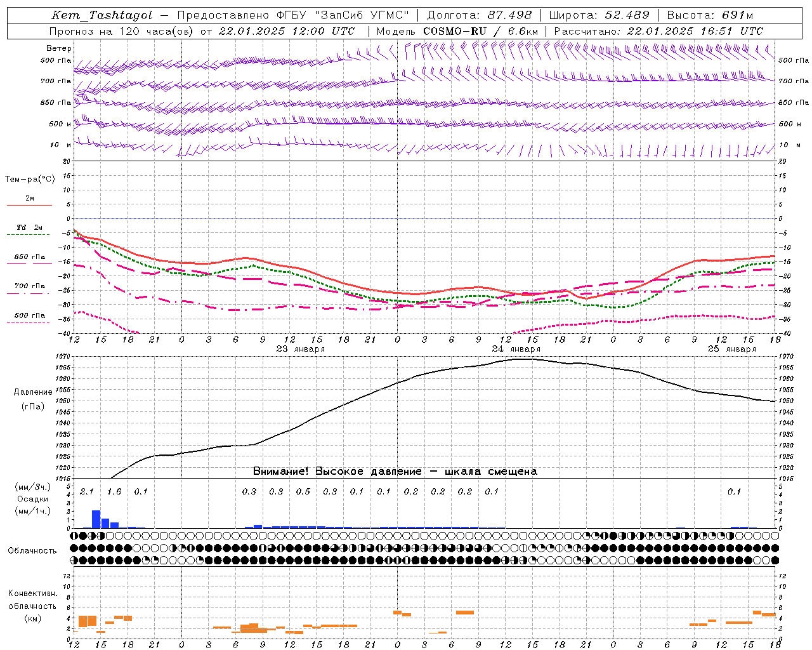The width and height of the screenshot is (812, 650).
Task: Click the model label COSMO-RU / 6.6км
Action: [x=481, y=31]
